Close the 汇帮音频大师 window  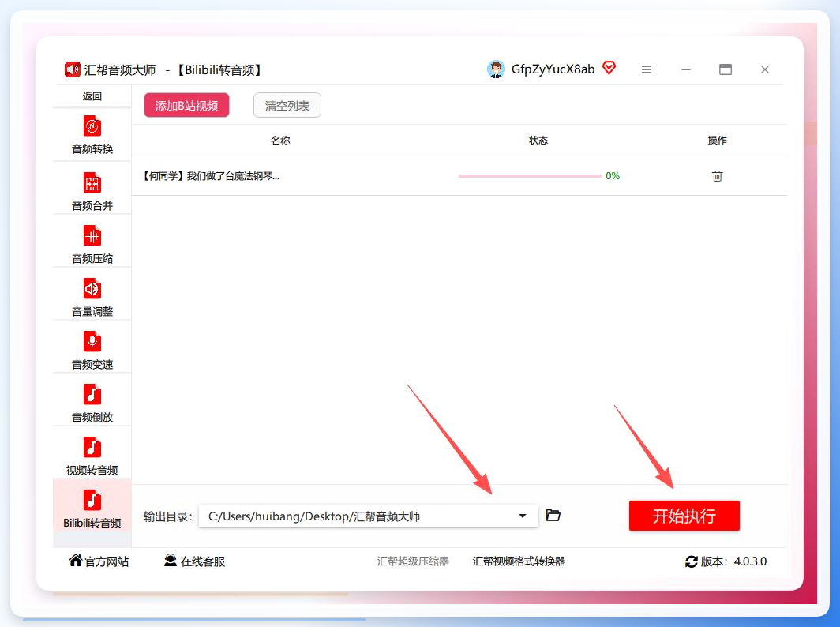[x=765, y=69]
